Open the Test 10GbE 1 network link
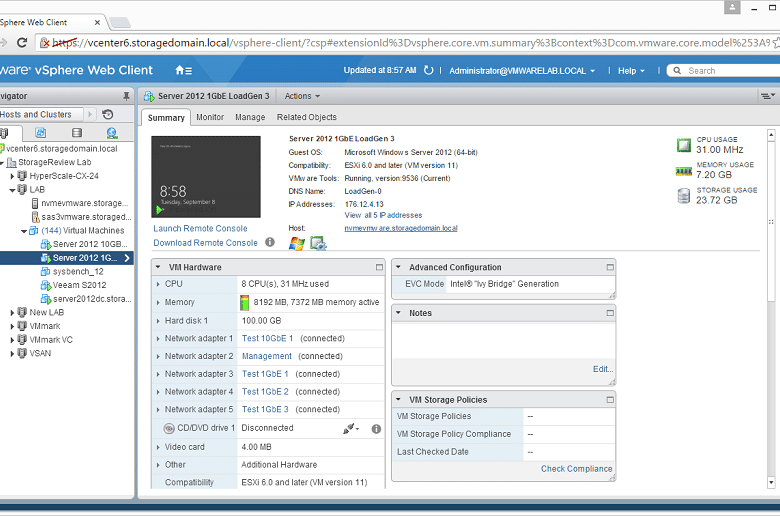 click(267, 338)
